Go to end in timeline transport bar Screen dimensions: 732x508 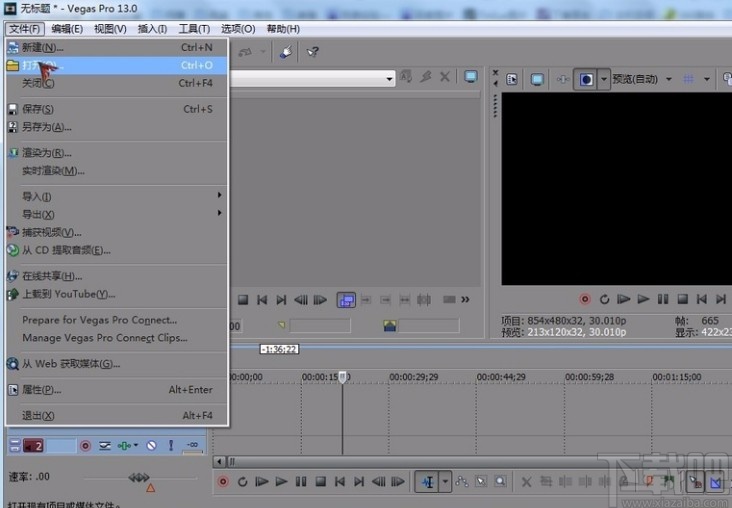pyautogui.click(x=359, y=481)
